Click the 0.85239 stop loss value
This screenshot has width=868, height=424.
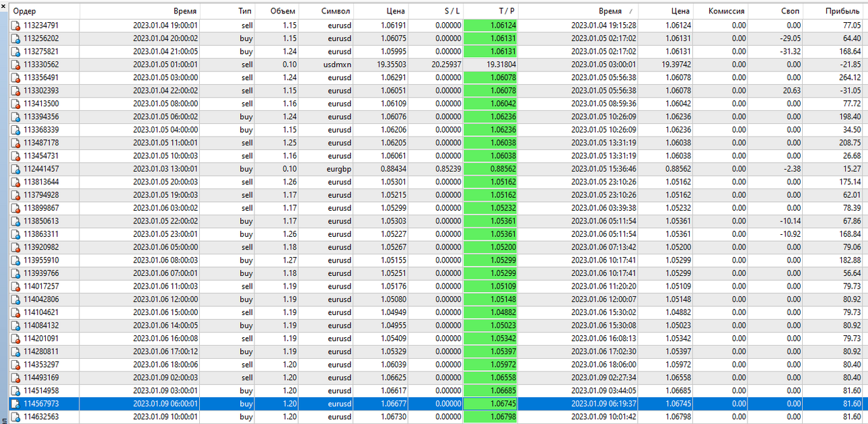pos(448,169)
